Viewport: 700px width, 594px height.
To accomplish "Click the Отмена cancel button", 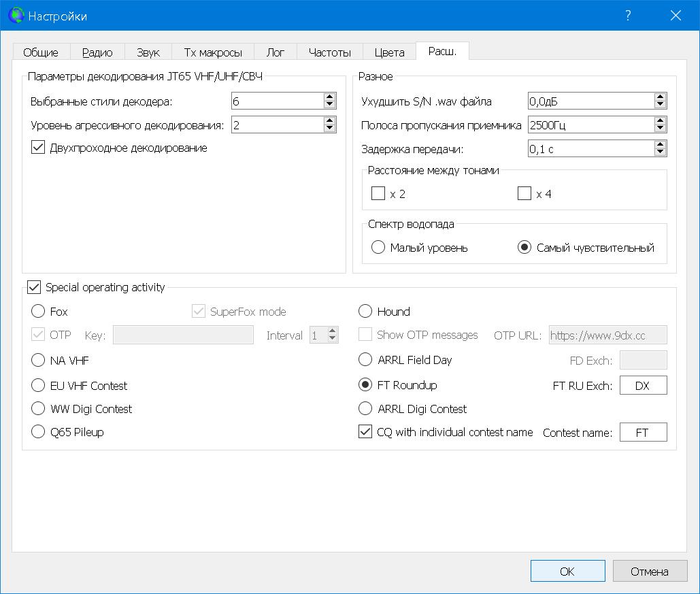I will [648, 572].
